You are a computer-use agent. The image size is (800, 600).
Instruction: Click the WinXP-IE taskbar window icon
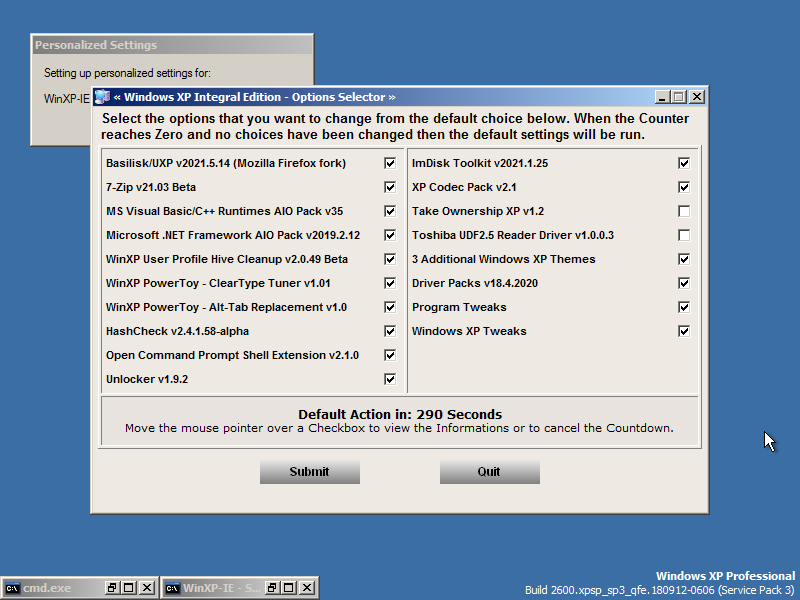[172, 588]
